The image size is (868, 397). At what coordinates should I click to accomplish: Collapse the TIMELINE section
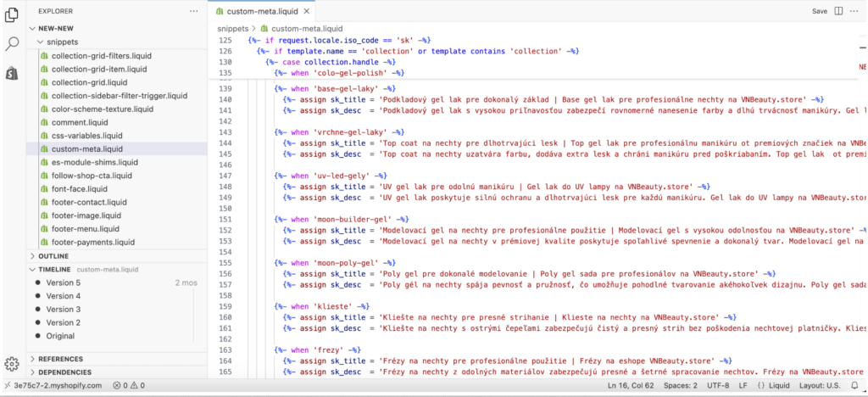(x=55, y=269)
